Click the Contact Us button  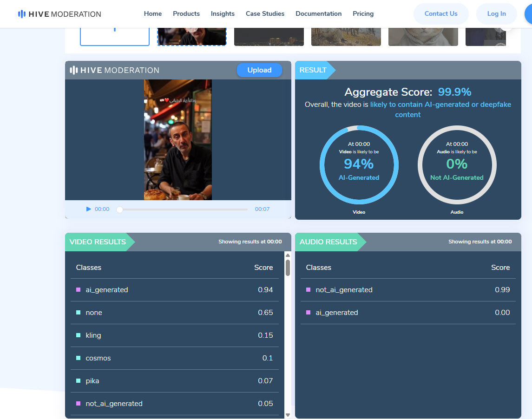pos(440,14)
